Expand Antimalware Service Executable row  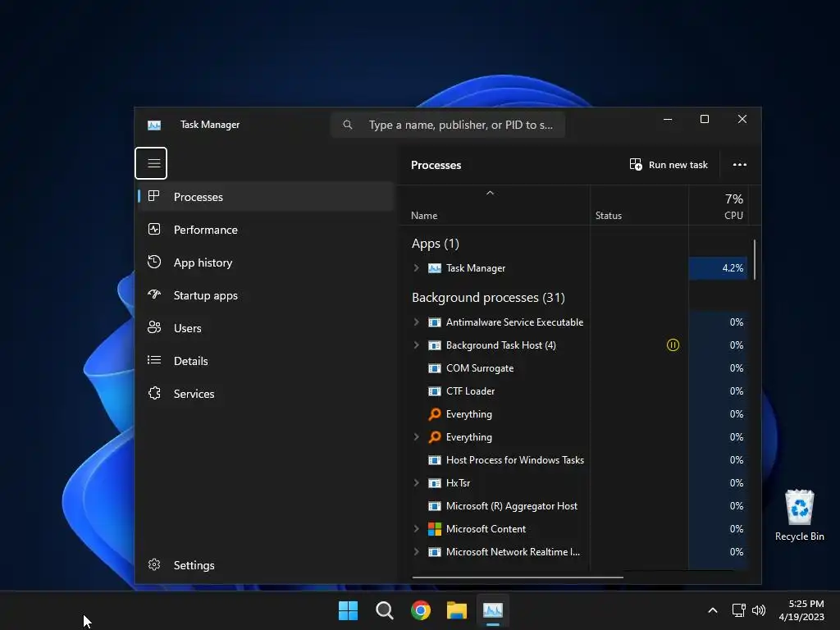416,322
